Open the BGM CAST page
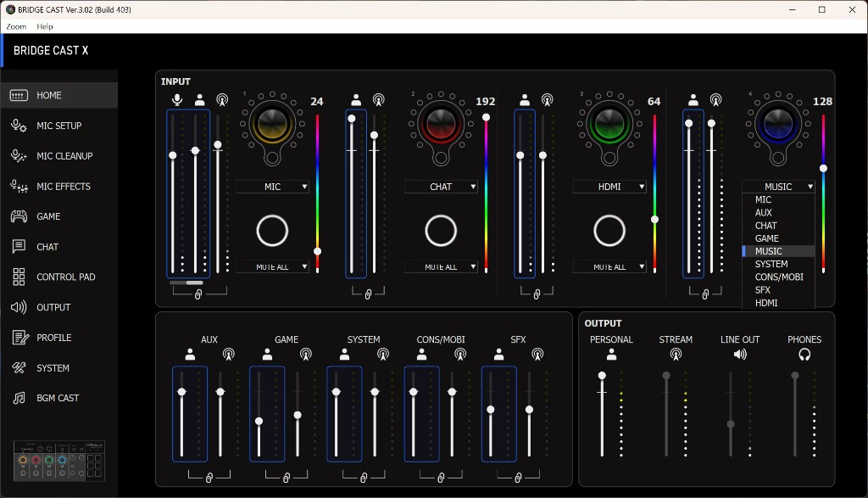868x498 pixels. pos(58,398)
